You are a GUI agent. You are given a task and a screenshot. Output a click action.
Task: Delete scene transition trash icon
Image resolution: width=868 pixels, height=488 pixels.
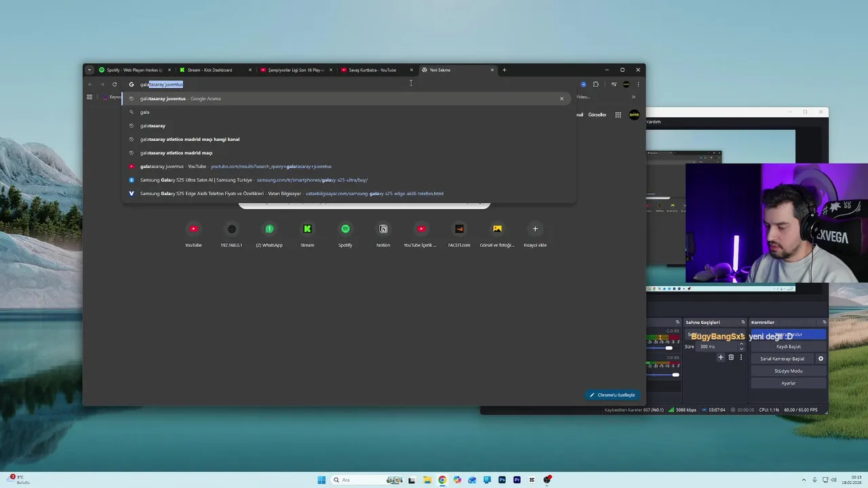coord(731,357)
